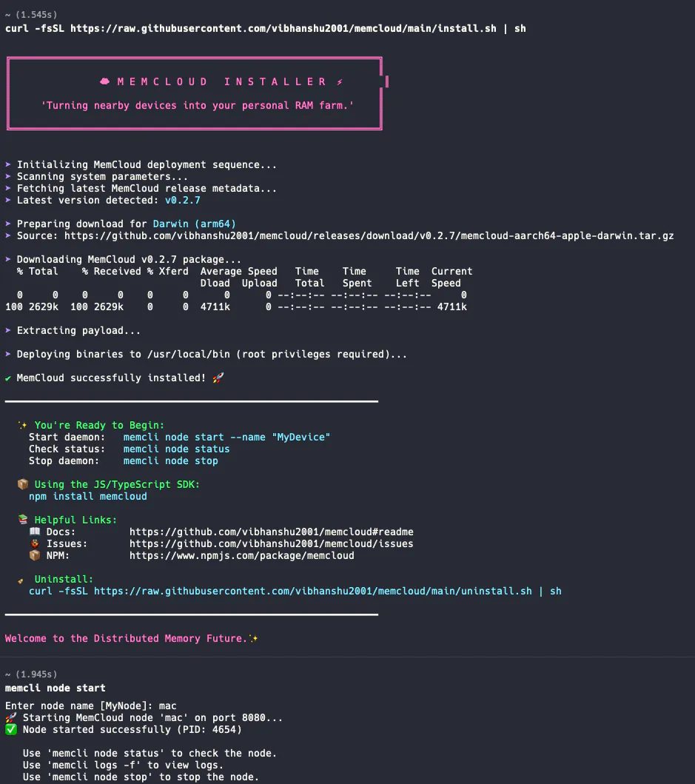Click the 'memcli node stop' command text
695x784 pixels.
tap(170, 460)
